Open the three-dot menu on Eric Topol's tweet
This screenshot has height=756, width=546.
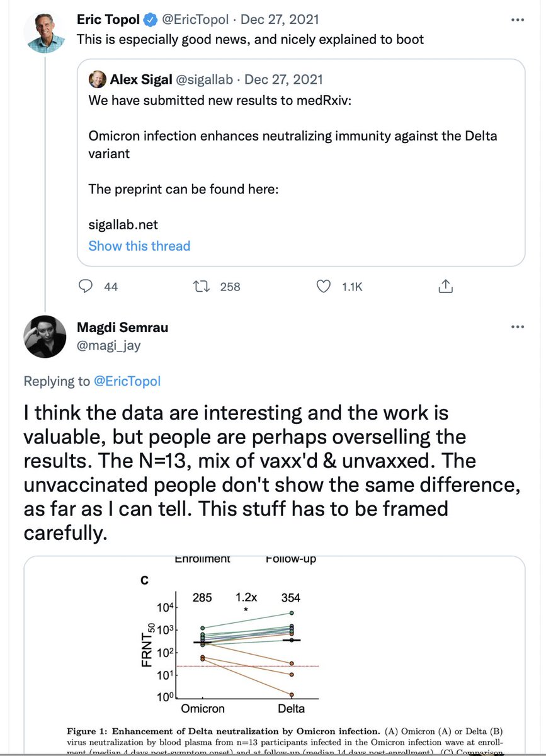518,20
